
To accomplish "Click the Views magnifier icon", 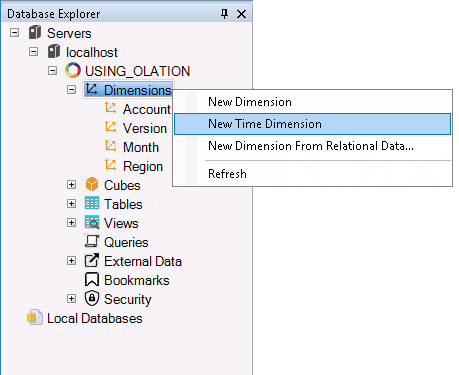I will pyautogui.click(x=92, y=222).
